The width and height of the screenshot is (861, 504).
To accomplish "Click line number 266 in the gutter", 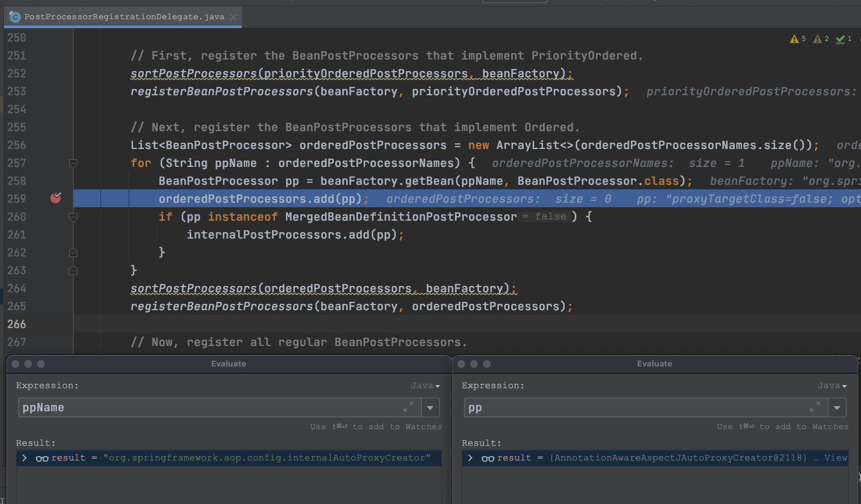I will click(x=17, y=324).
